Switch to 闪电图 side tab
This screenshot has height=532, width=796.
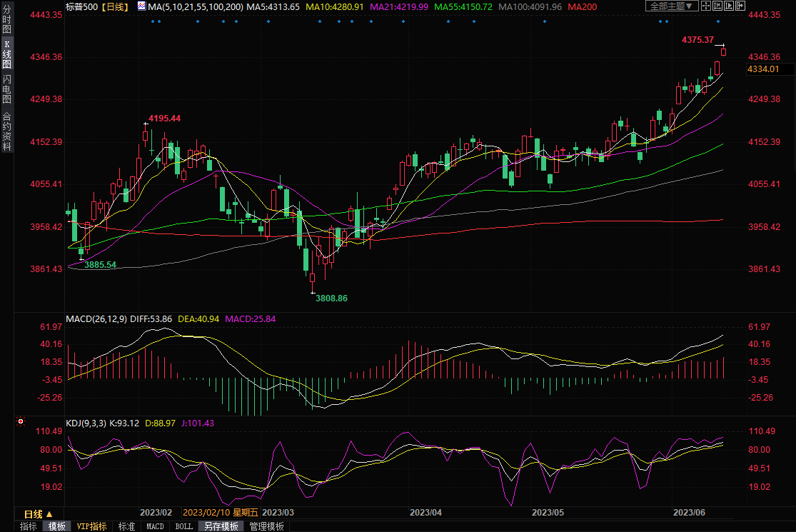pos(6,89)
